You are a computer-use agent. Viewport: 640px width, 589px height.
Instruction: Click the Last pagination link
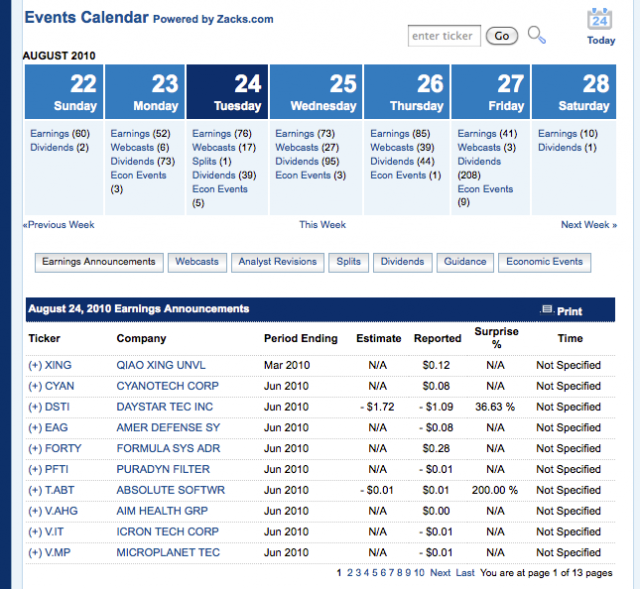pyautogui.click(x=465, y=573)
